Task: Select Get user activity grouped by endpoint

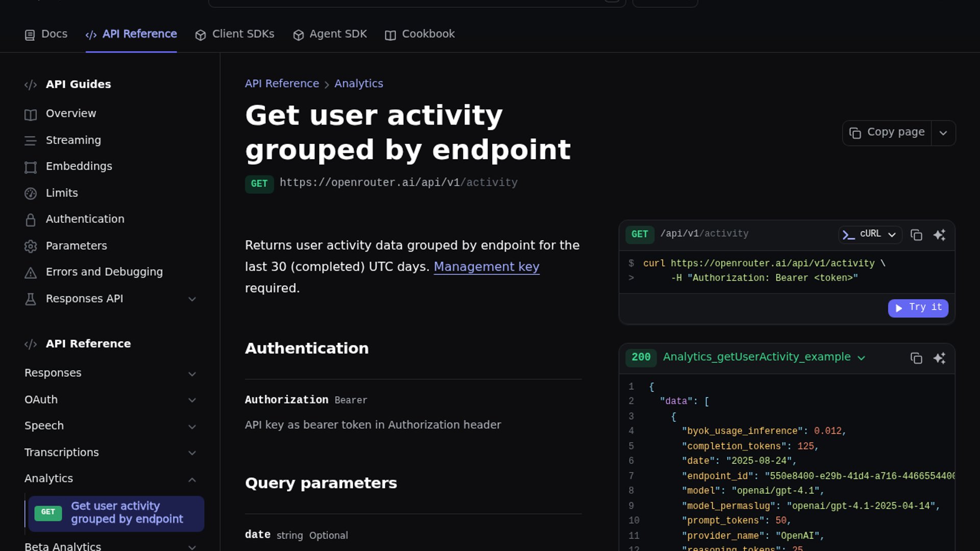Action: [x=116, y=513]
